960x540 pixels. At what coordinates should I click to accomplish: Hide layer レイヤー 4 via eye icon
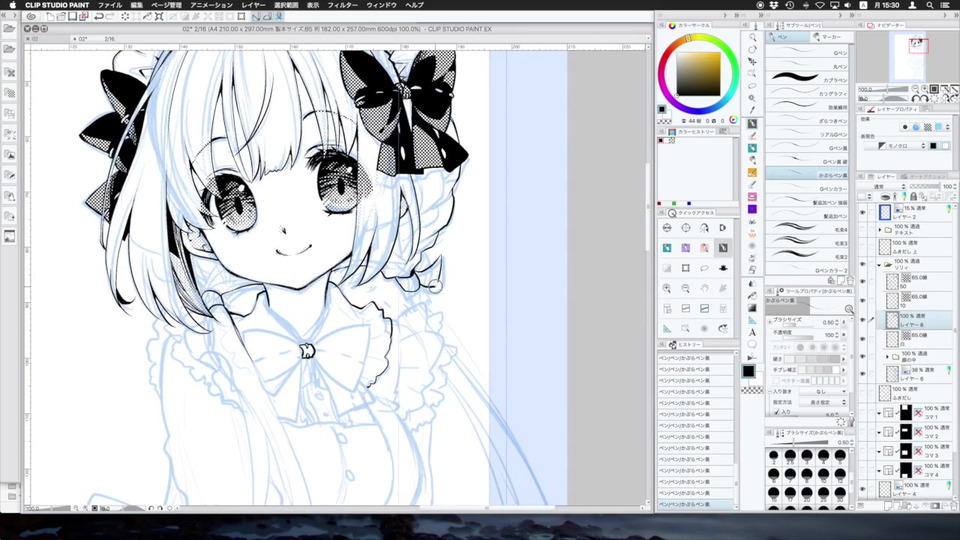pos(863,489)
